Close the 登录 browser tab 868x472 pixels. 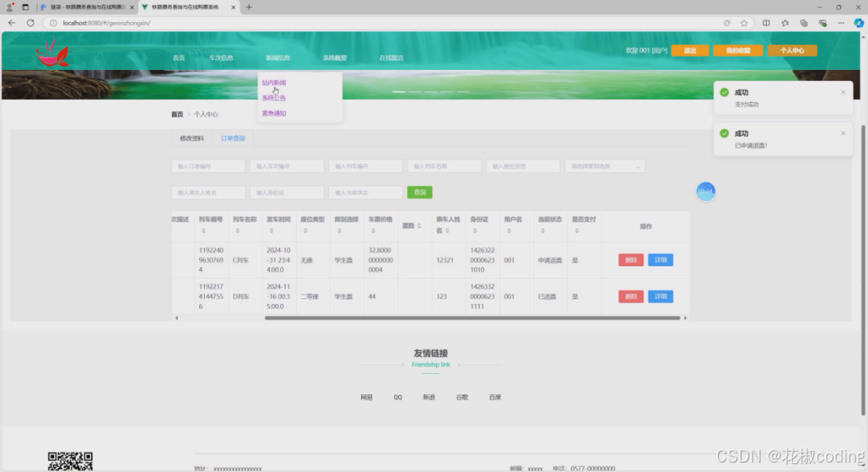pos(132,7)
